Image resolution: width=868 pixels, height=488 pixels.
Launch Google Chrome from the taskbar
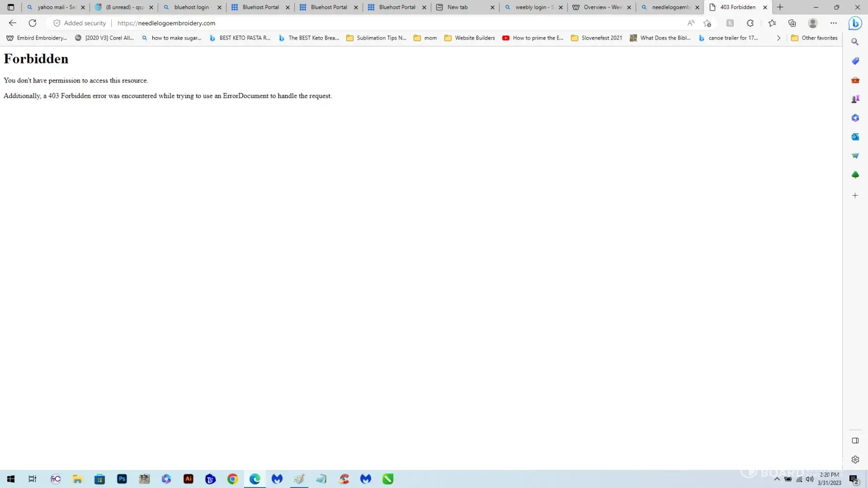coord(232,479)
